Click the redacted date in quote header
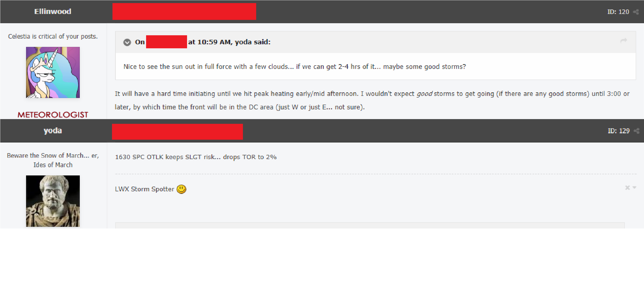This screenshot has width=644, height=295. [x=166, y=42]
